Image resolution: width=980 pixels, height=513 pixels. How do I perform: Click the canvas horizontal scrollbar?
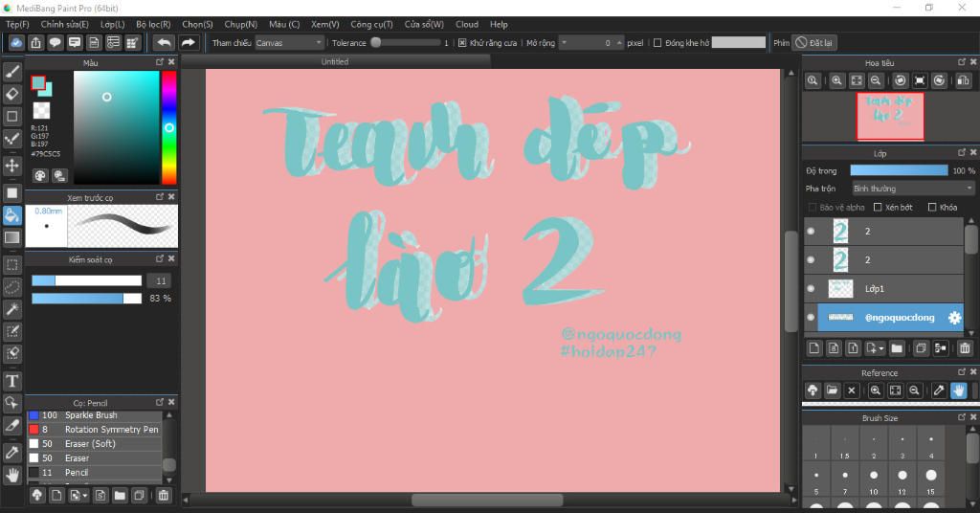487,500
